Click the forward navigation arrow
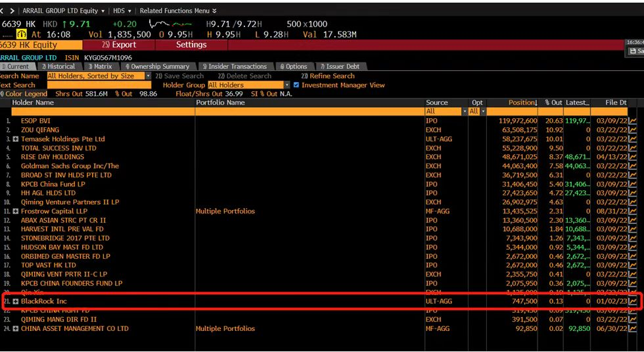The width and height of the screenshot is (644, 352). (12, 11)
